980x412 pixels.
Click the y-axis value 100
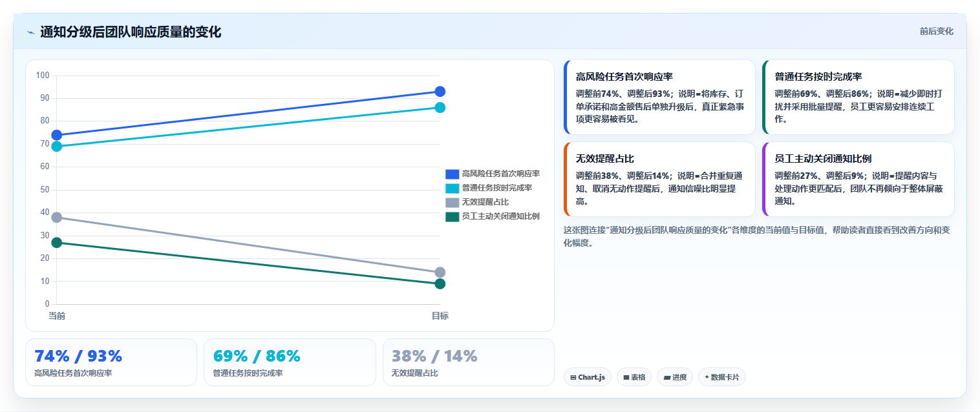click(x=43, y=76)
